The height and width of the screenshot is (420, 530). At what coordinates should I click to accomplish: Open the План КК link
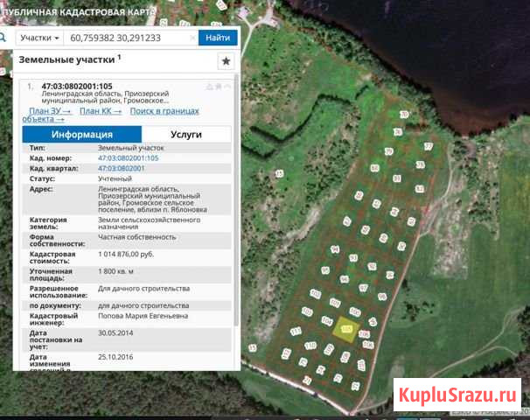[101, 111]
